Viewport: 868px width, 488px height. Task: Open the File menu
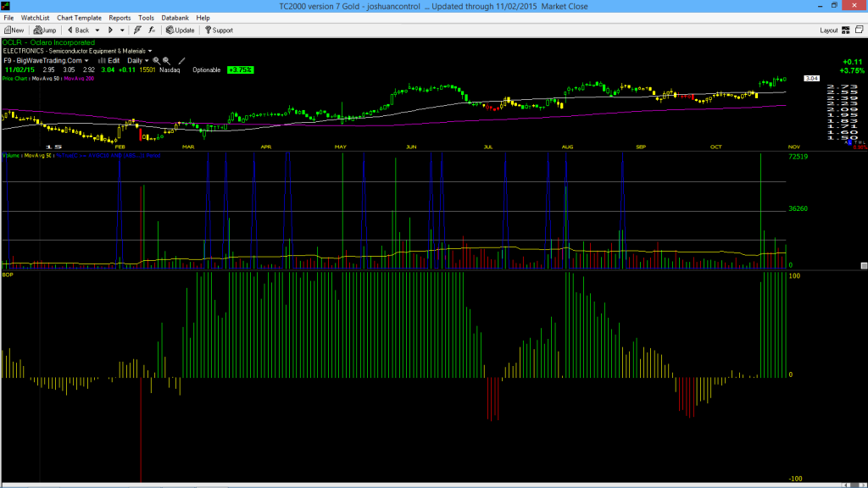[x=8, y=18]
